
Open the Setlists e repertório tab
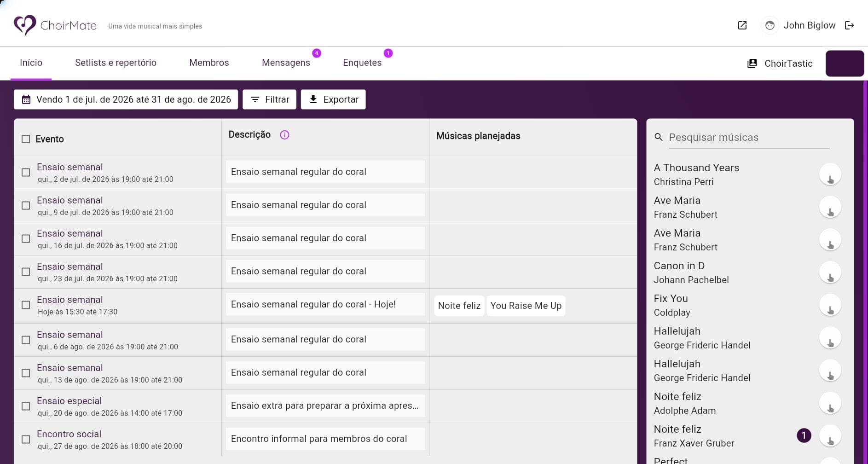click(x=116, y=63)
